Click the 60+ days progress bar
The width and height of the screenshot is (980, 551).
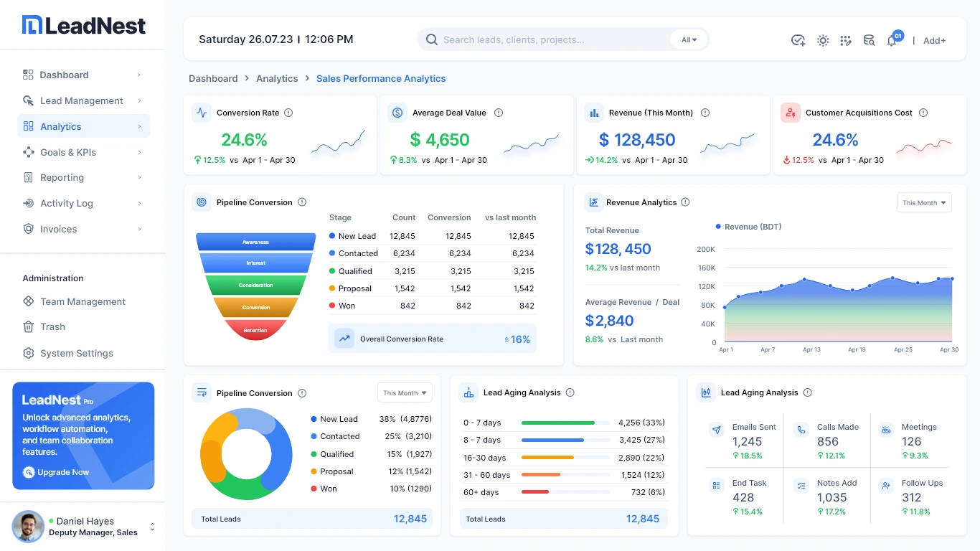tap(565, 492)
